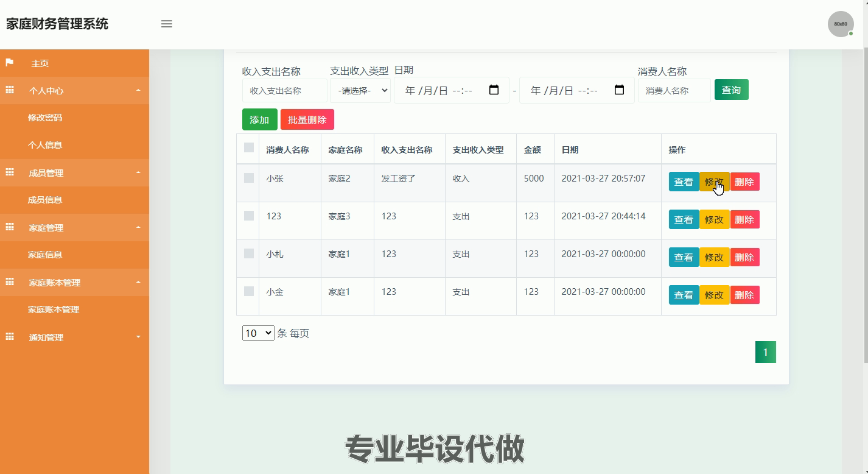Edit the 小张 record with 修改
Screen dimensions: 868x474
[x=714, y=182]
